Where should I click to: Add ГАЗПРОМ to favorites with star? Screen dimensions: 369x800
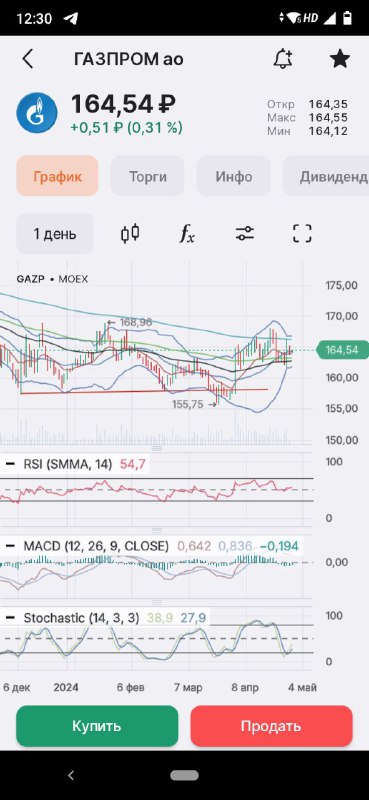[x=340, y=59]
